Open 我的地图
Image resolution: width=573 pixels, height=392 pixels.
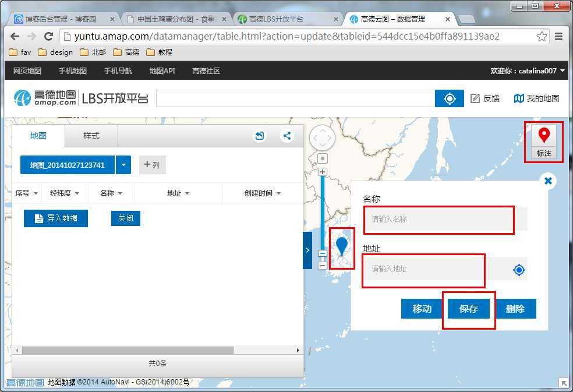(536, 98)
